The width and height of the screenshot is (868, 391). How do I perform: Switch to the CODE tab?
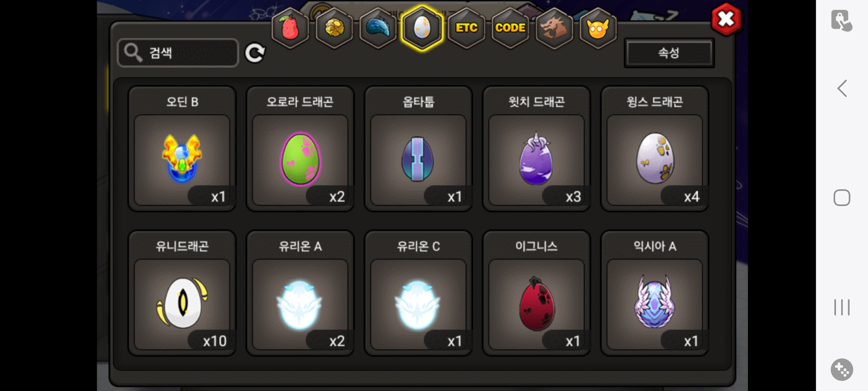tap(510, 28)
